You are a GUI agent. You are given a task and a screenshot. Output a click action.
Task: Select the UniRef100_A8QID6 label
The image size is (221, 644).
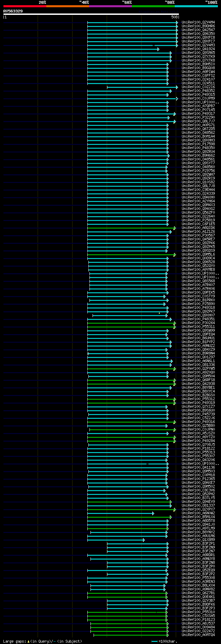point(198,228)
